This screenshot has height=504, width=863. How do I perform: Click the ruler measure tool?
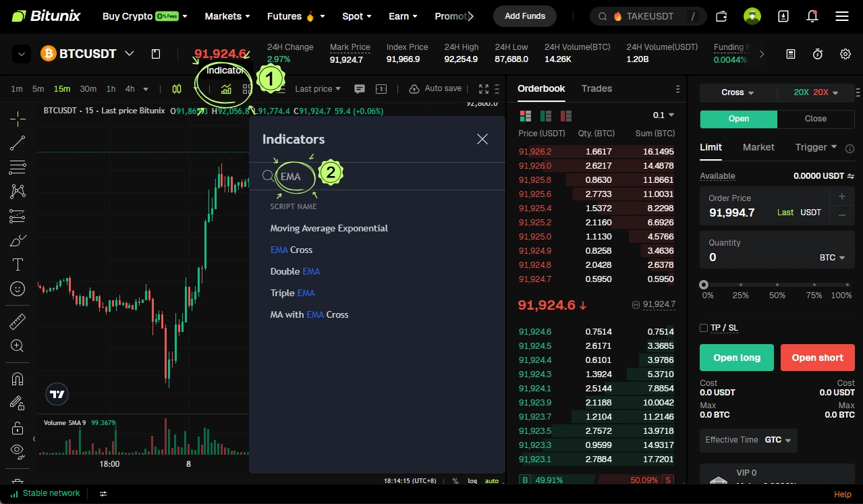tap(18, 322)
